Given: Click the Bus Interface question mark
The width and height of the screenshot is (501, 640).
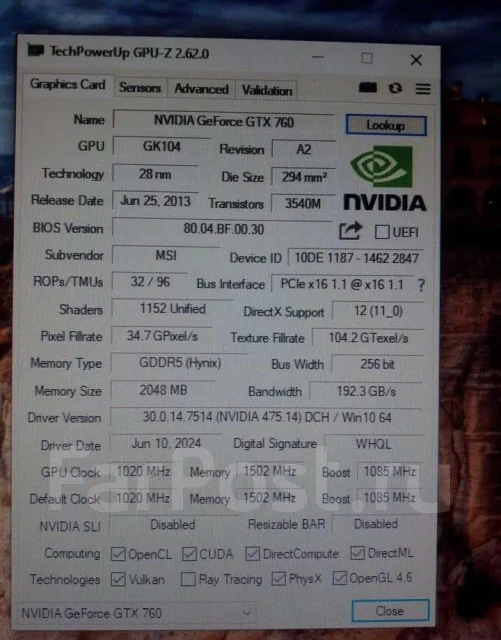Looking at the screenshot, I should (421, 285).
